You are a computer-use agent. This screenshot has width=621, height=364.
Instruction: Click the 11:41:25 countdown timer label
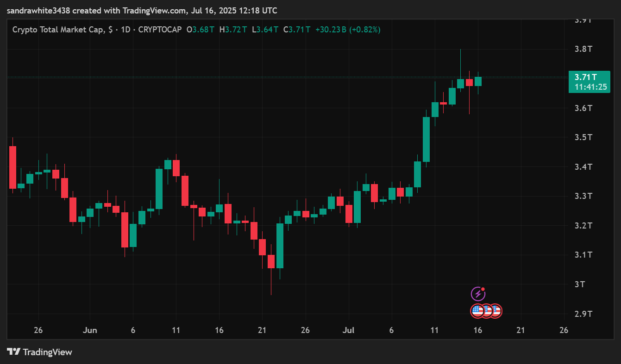point(590,87)
